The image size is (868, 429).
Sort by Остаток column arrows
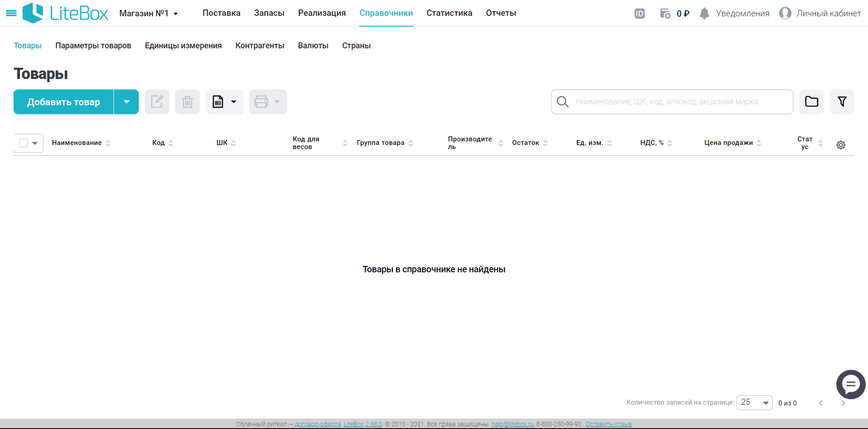pos(546,143)
